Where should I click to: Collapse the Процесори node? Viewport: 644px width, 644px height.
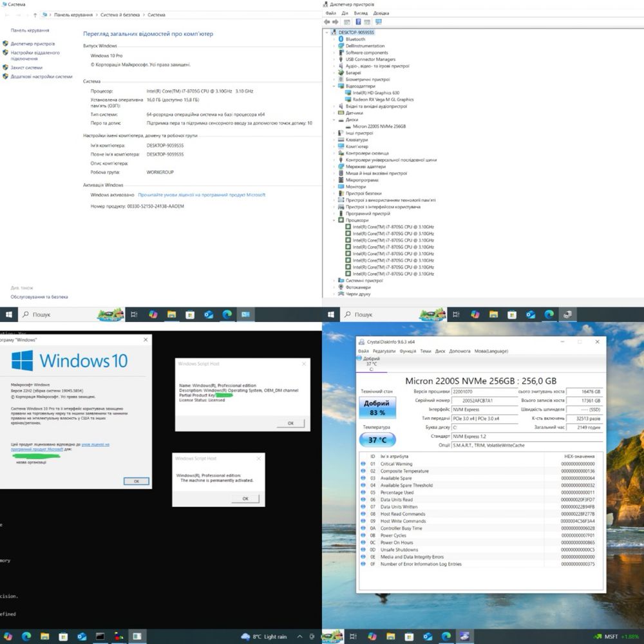pos(334,220)
